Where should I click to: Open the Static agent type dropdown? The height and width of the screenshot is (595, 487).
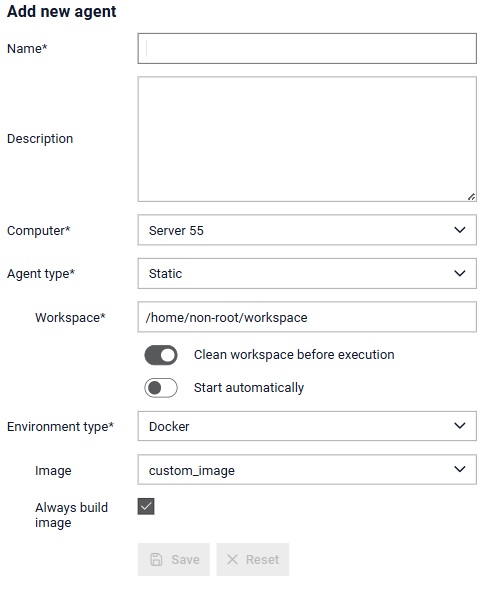(x=307, y=273)
